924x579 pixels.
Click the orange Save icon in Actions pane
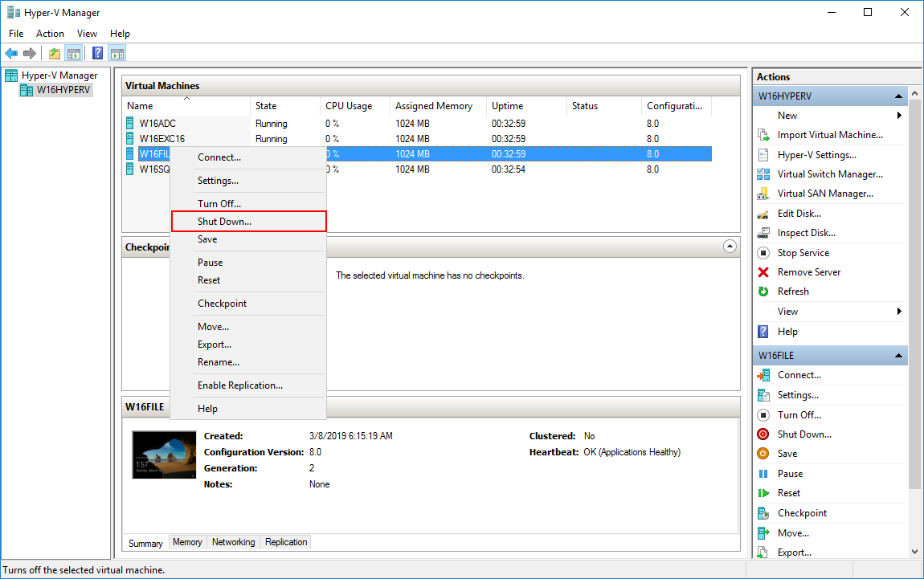pyautogui.click(x=763, y=454)
